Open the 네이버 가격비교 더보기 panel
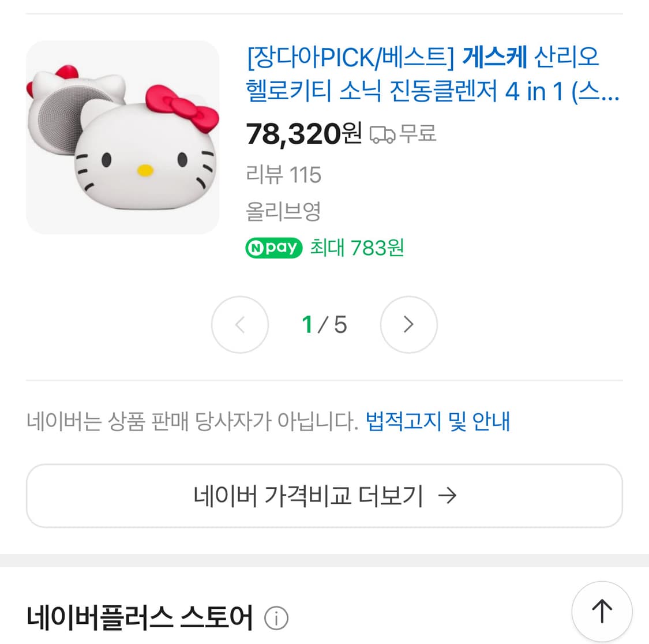The image size is (649, 644). pos(324,495)
